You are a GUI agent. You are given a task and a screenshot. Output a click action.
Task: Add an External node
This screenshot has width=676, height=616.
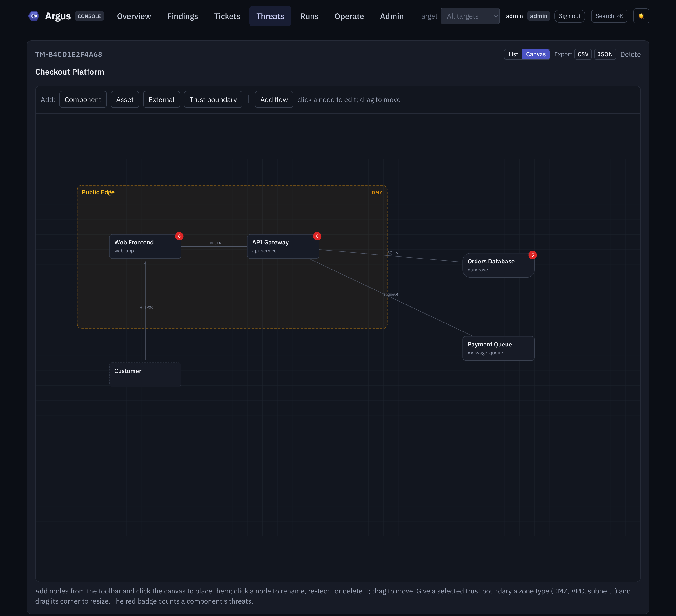click(x=161, y=99)
